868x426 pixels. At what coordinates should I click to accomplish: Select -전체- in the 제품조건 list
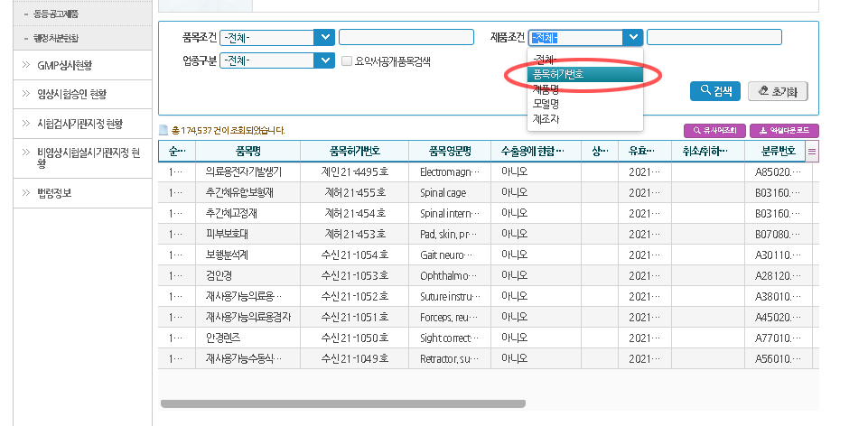point(585,60)
